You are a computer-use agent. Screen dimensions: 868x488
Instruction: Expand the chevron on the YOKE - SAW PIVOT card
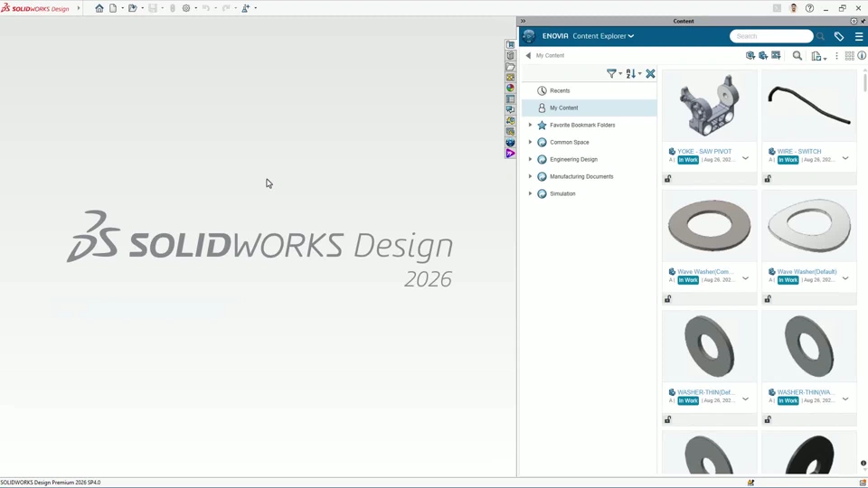746,158
